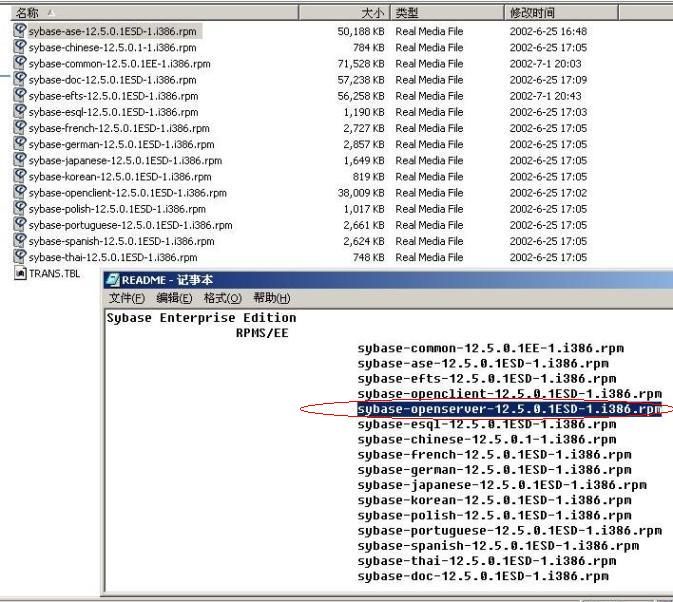Click the sybase-chinese rpm file icon

pyautogui.click(x=20, y=46)
